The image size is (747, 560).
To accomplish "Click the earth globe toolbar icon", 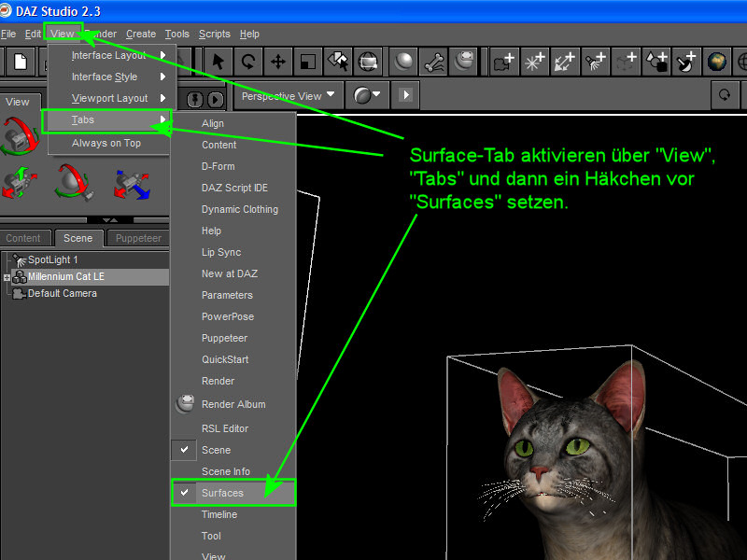I will (716, 62).
